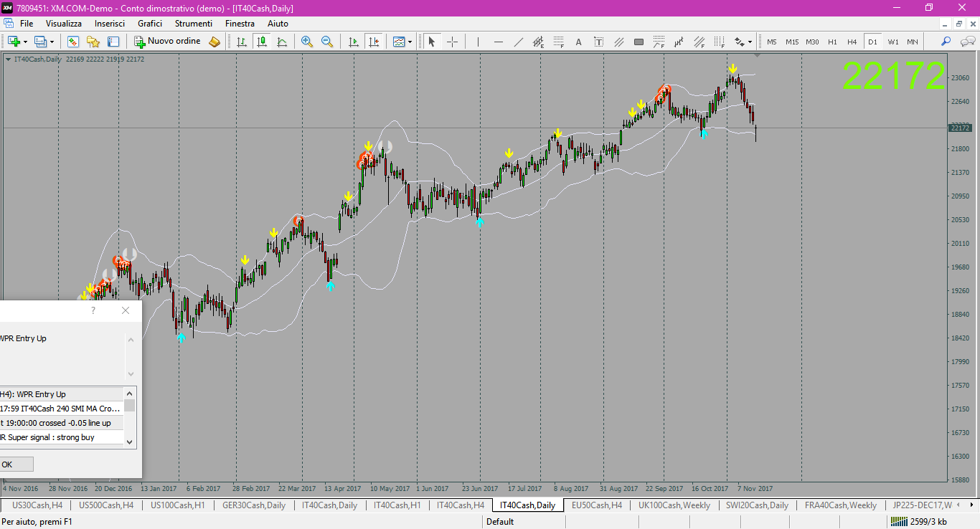980x529 pixels.
Task: Select the text tool (A)
Action: tap(578, 42)
